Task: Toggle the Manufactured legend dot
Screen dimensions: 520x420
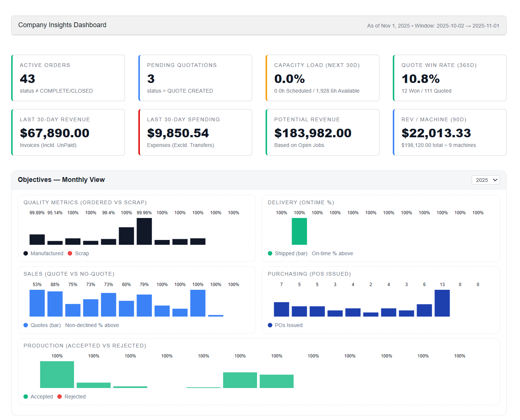Action: tap(26, 253)
